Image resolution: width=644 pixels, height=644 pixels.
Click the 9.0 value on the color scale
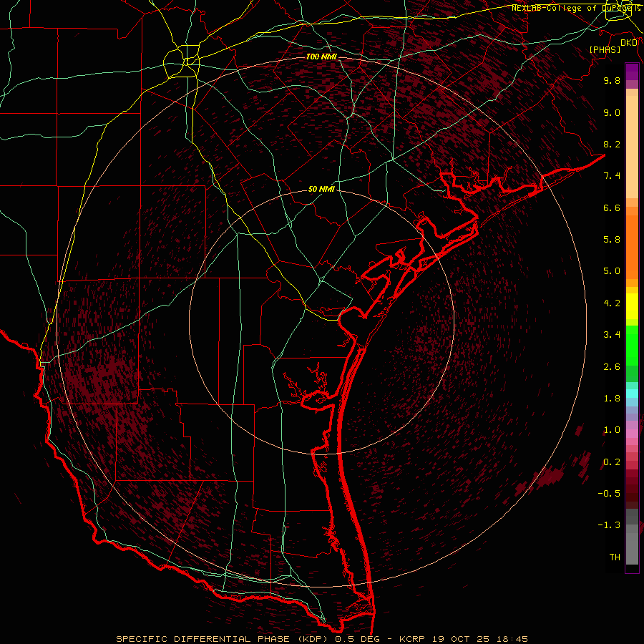click(612, 112)
